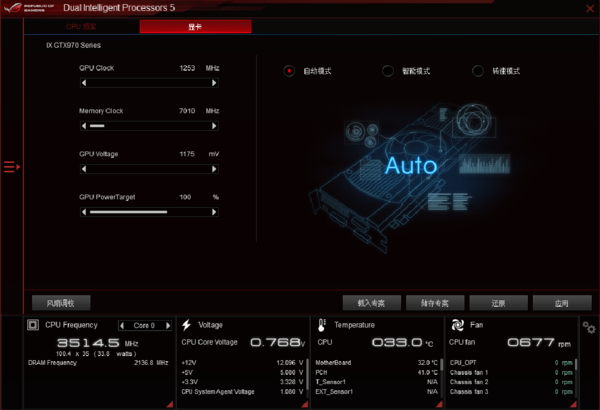This screenshot has width=600, height=410.
Task: Open the red side menu icon
Action: 11,167
